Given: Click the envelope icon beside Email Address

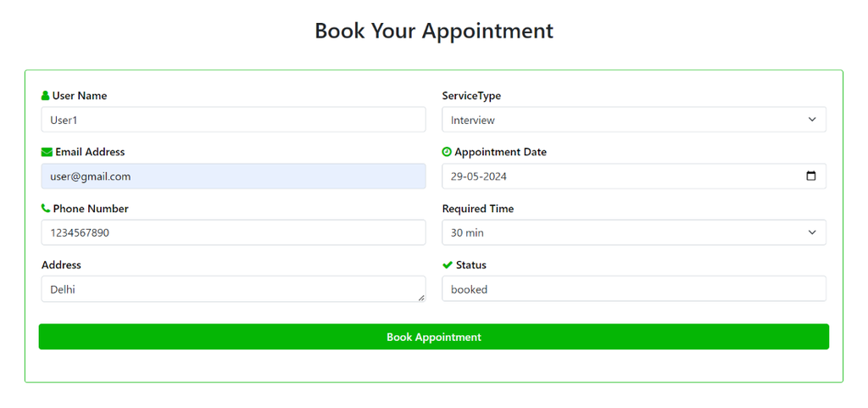Looking at the screenshot, I should coord(47,152).
